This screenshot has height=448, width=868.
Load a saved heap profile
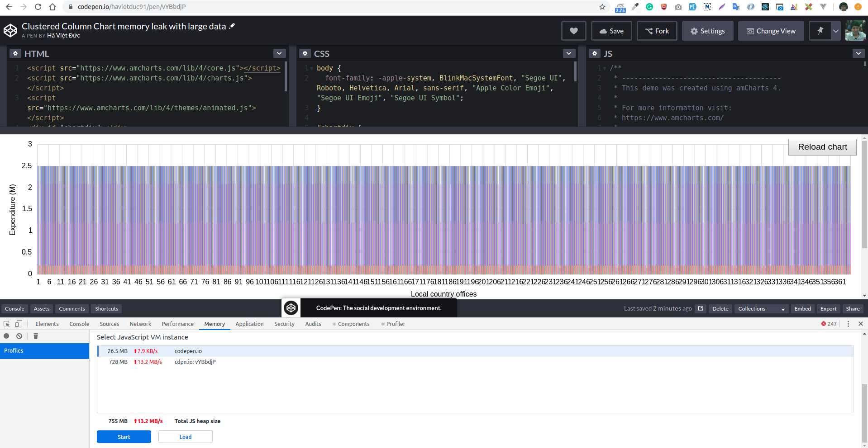click(186, 437)
